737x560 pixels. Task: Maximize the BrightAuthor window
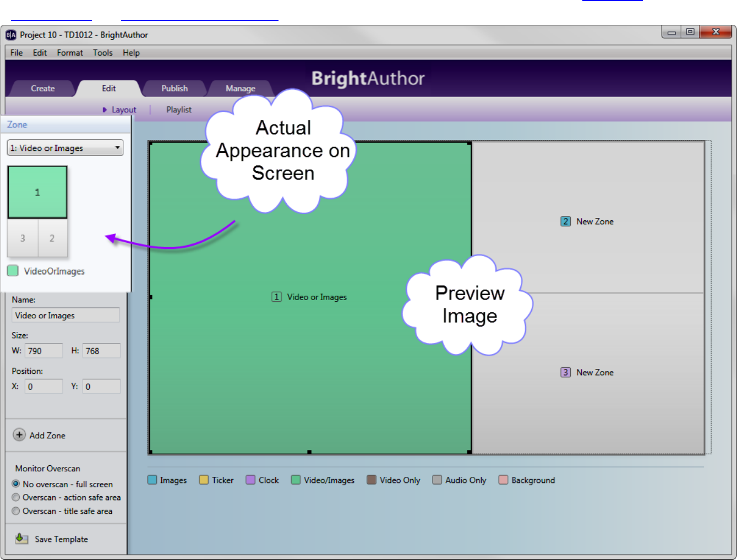(x=690, y=32)
